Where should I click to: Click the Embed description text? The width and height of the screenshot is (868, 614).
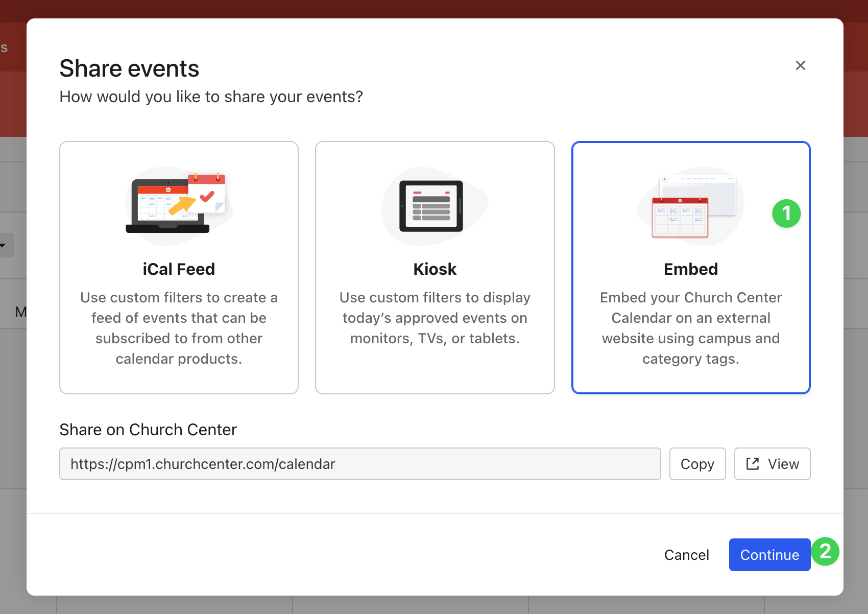coord(691,328)
